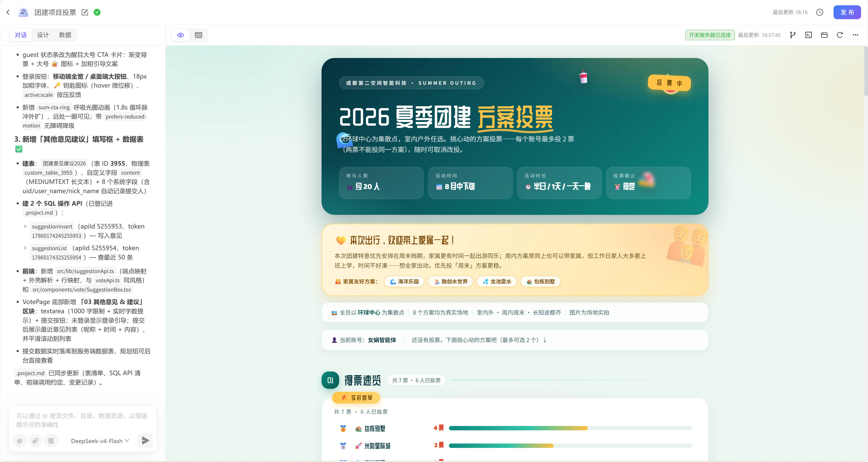Click the suggestionList code label
868x462 pixels.
[49, 248]
